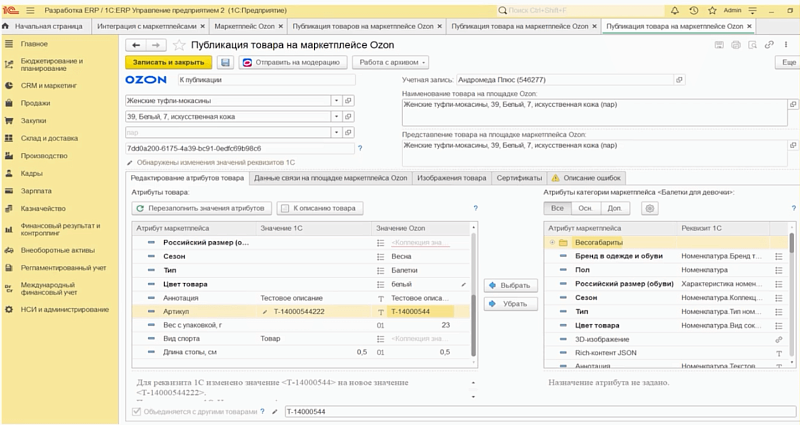The image size is (800, 425).
Task: Select Сезон row in attributes table
Action: (301, 257)
